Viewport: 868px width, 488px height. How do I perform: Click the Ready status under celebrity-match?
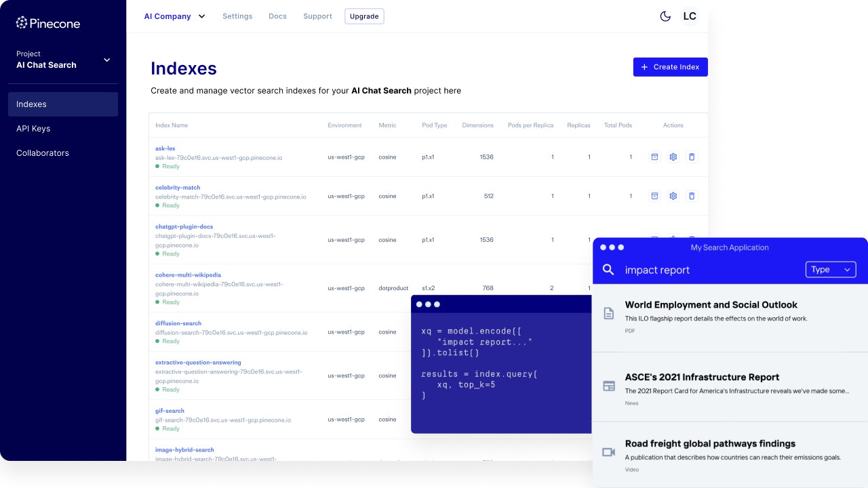(167, 205)
